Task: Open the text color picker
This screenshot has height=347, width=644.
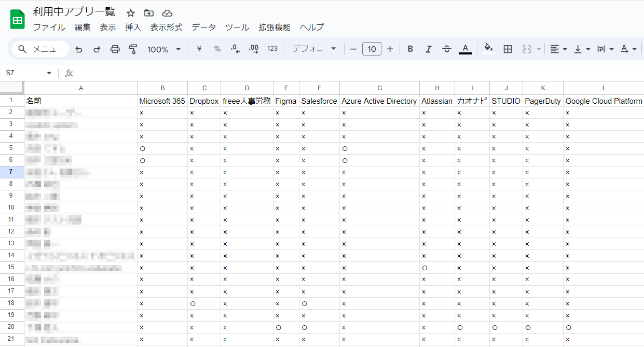Action: [x=465, y=49]
